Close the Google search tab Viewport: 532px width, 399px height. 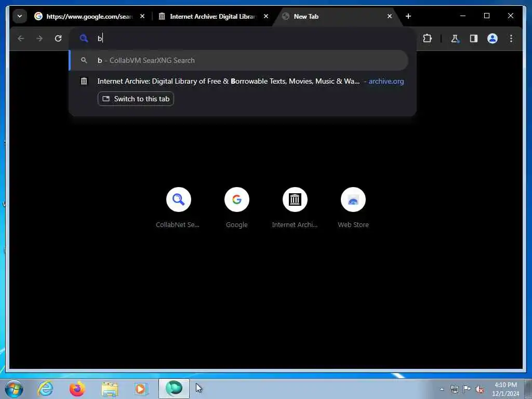(x=142, y=16)
